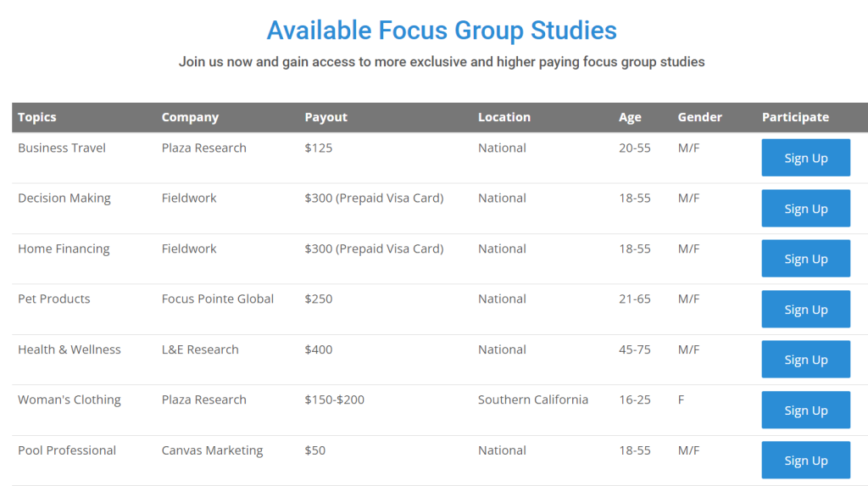Viewport: 868px width, 486px height.
Task: Click the Company column header
Action: coord(190,117)
